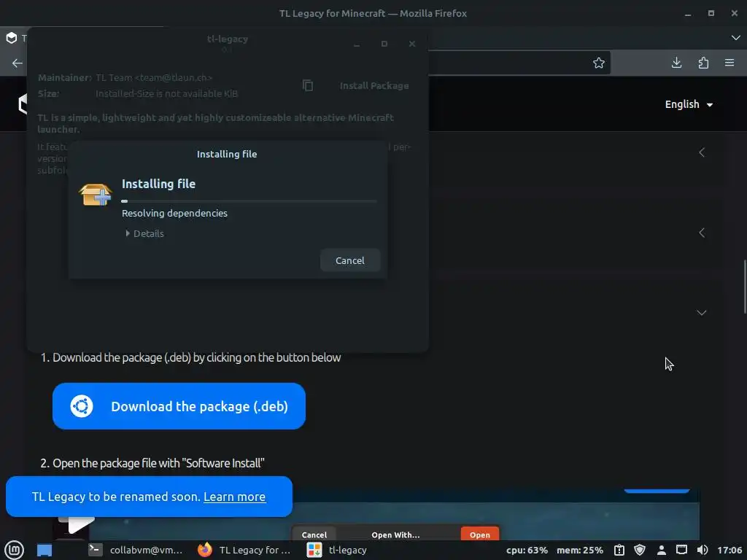Click the Firefox tab favicon
The width and height of the screenshot is (747, 560).
12,38
